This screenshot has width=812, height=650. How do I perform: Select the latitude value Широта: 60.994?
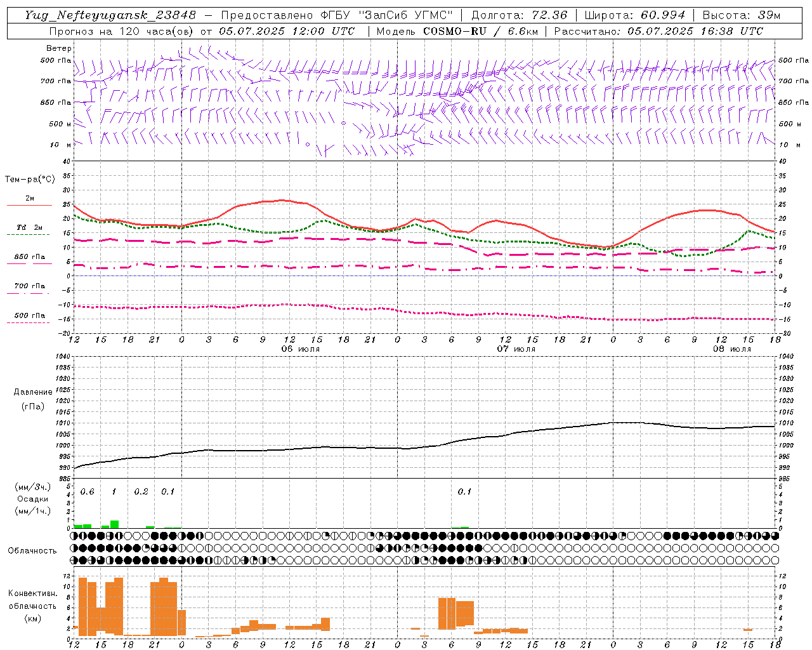coord(634,15)
